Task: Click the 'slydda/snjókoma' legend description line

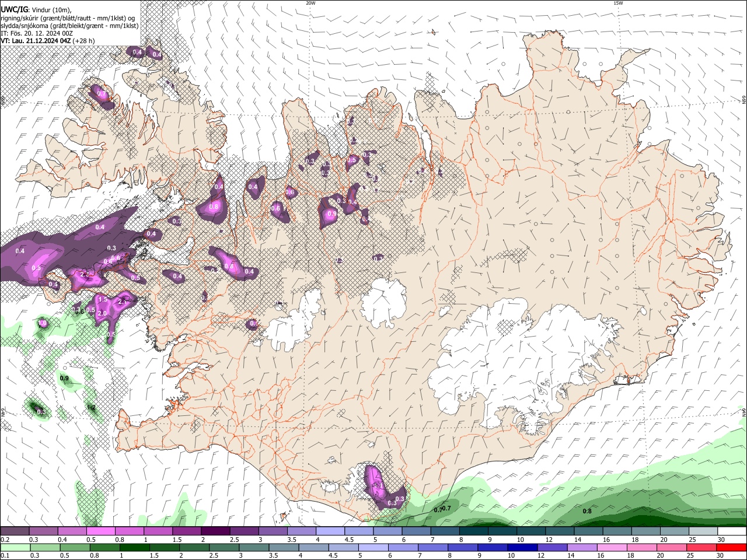Action: pos(69,26)
